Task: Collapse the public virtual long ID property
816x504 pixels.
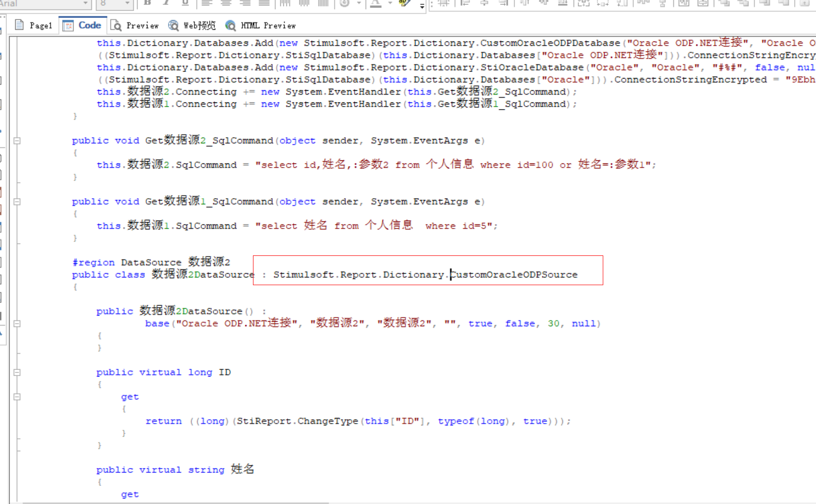Action: [x=17, y=372]
